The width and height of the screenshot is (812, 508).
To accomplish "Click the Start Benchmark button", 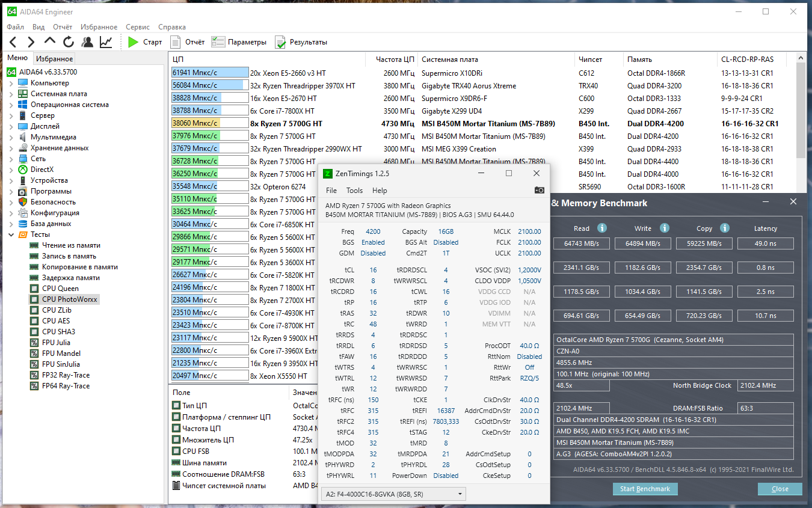I will click(645, 489).
